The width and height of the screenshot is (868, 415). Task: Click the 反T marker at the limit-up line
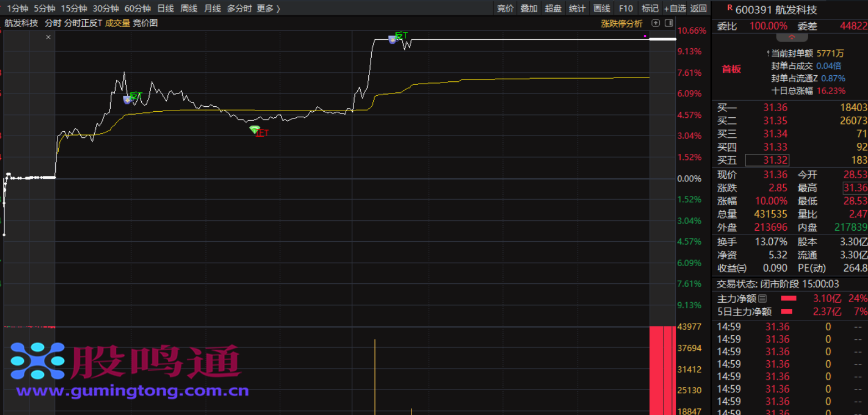click(x=392, y=39)
